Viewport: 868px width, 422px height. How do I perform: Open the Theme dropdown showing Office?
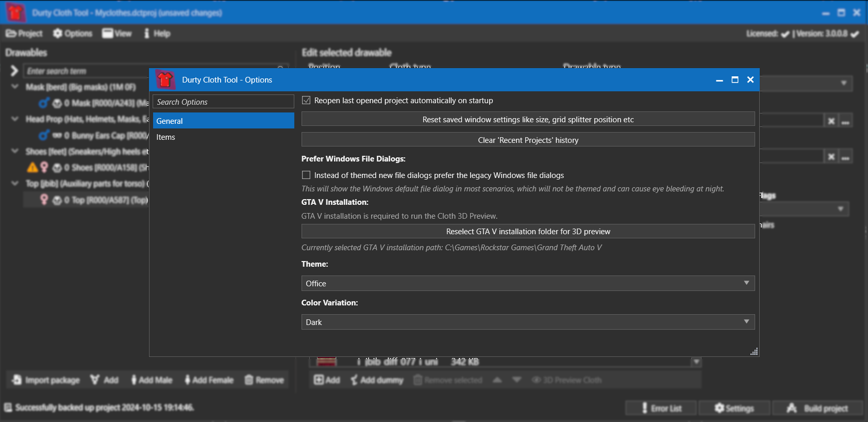528,283
